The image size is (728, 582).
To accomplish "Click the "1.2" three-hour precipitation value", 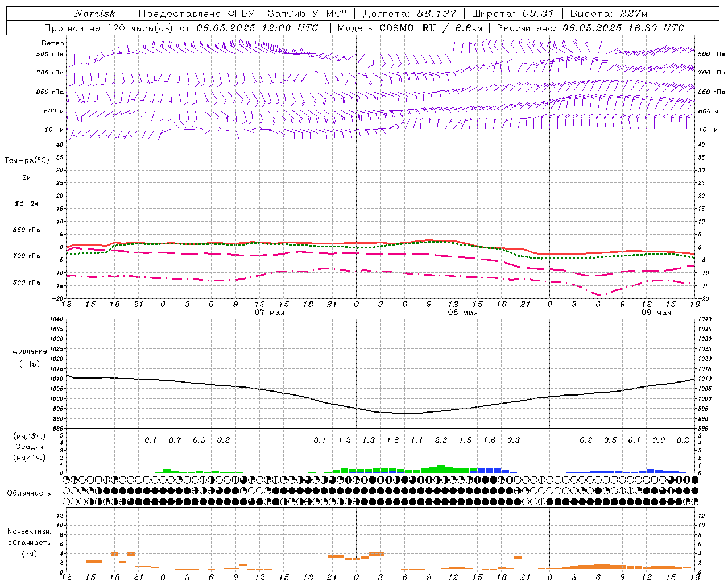I will click(x=344, y=440).
